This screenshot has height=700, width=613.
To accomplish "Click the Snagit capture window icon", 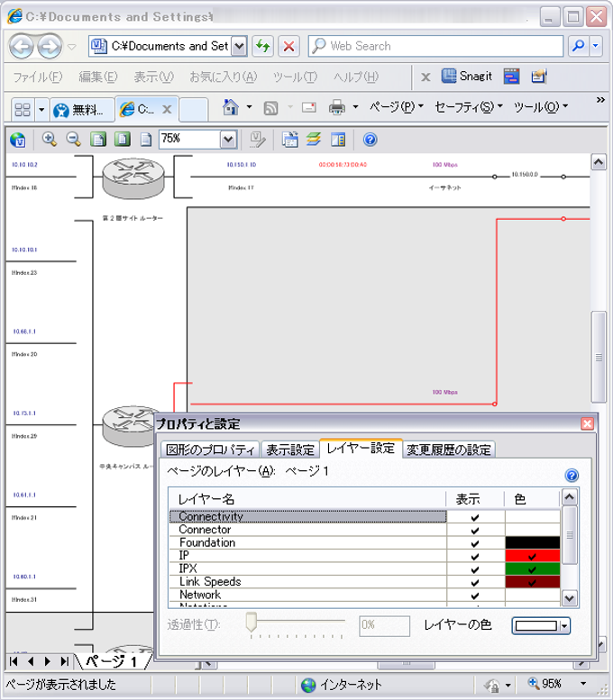I will 511,77.
